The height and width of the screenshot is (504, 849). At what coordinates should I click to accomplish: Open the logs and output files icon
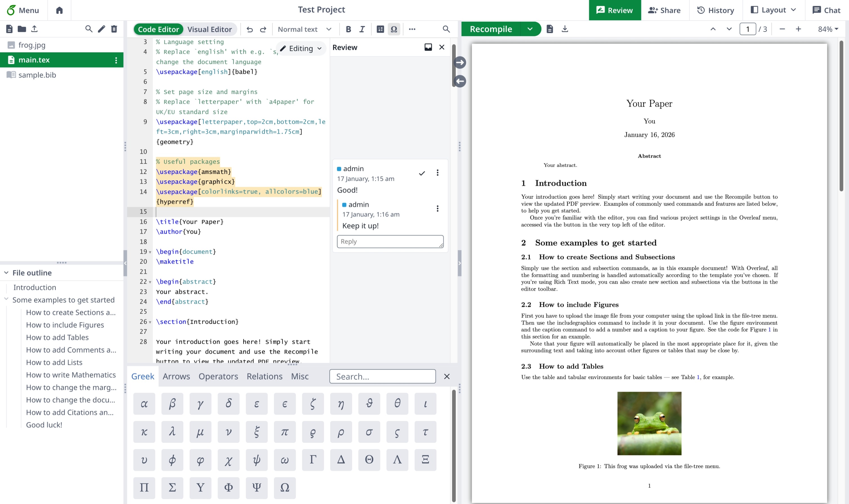[549, 29]
